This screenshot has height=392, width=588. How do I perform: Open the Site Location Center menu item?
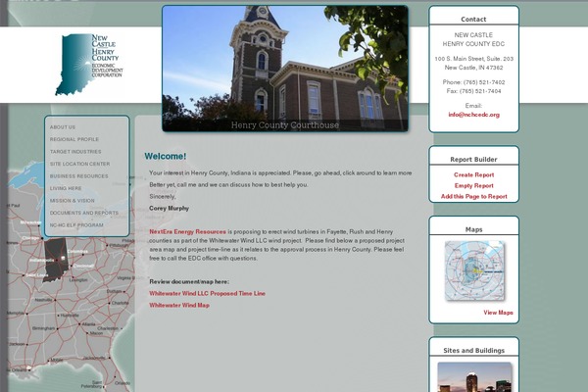coord(80,164)
